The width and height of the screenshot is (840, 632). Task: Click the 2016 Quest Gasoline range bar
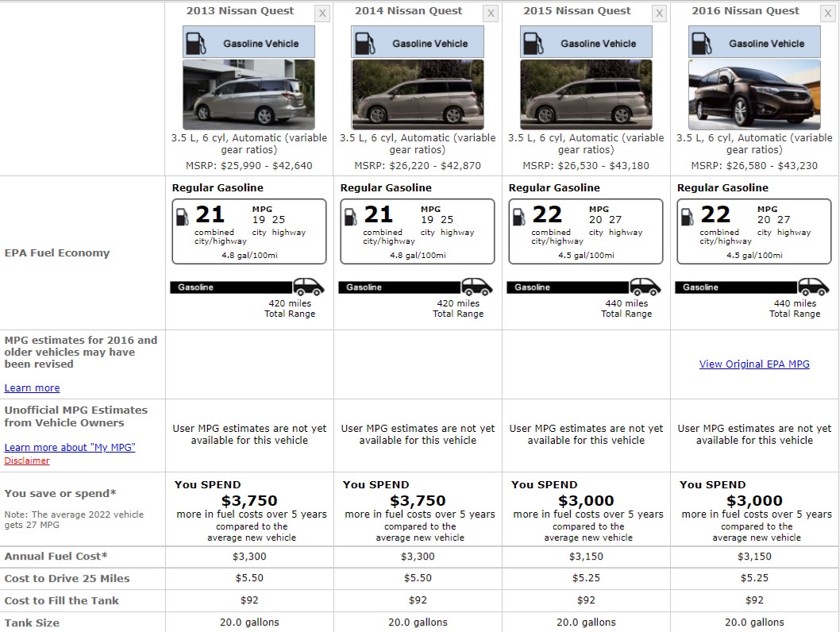point(737,287)
